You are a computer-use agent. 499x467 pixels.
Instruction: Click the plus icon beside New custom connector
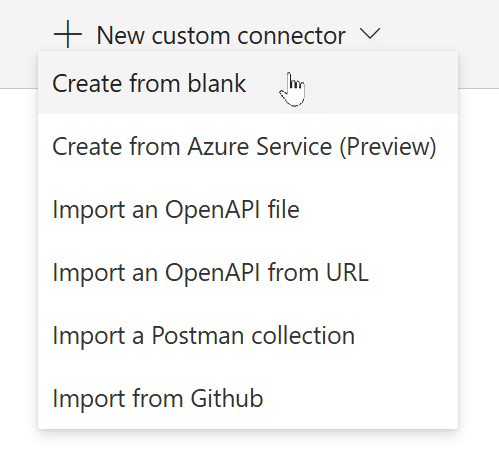[68, 34]
